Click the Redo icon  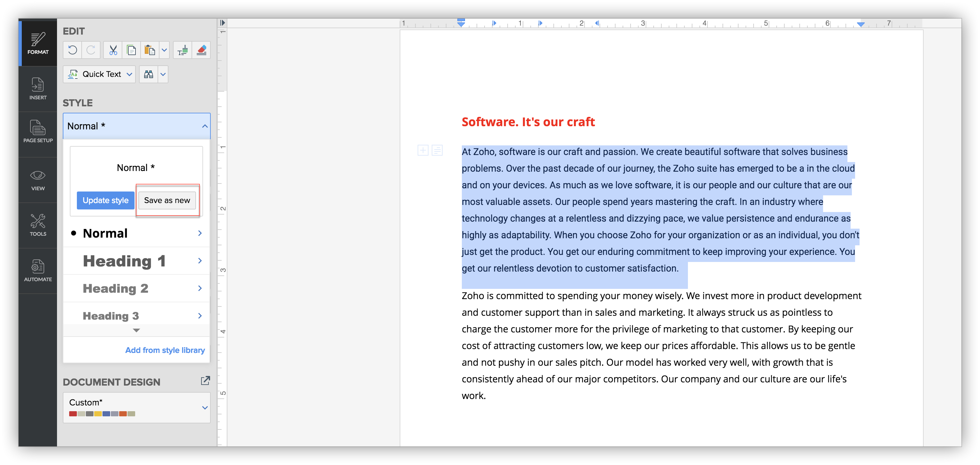tap(91, 50)
